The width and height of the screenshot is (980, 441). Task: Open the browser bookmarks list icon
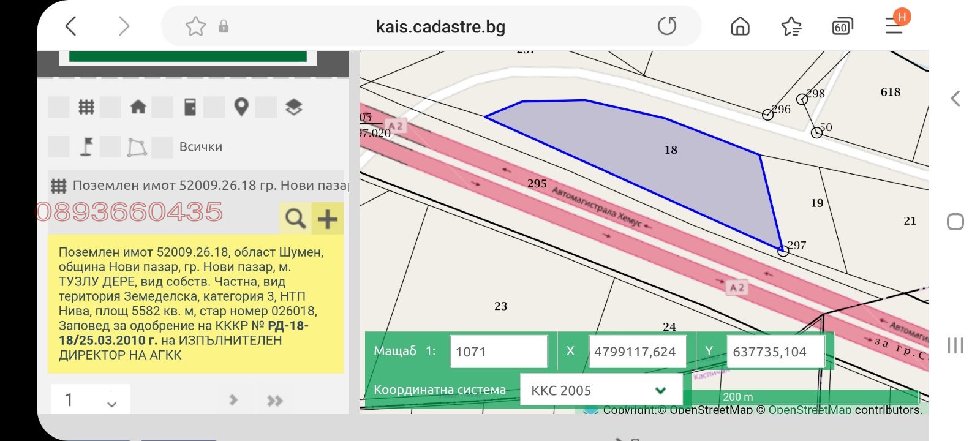coord(791,26)
